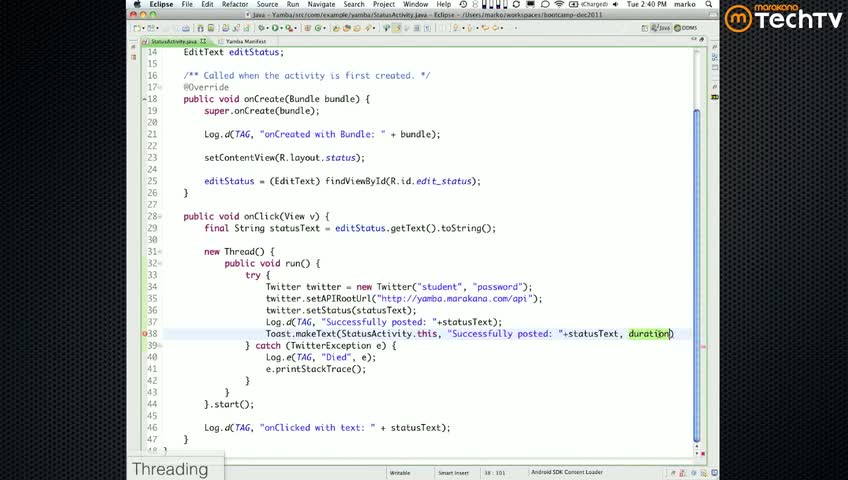Click the Print toolbar icon
The width and height of the screenshot is (848, 480).
click(x=186, y=28)
